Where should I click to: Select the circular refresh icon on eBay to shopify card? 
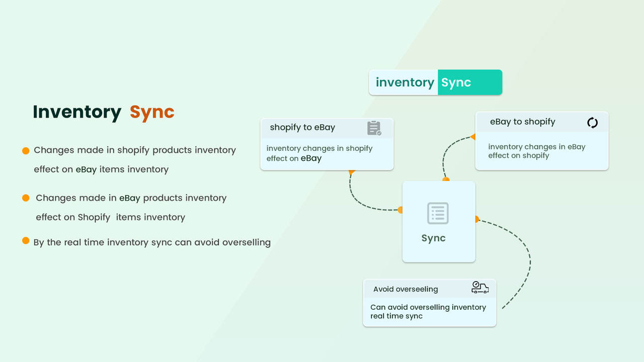tap(593, 122)
